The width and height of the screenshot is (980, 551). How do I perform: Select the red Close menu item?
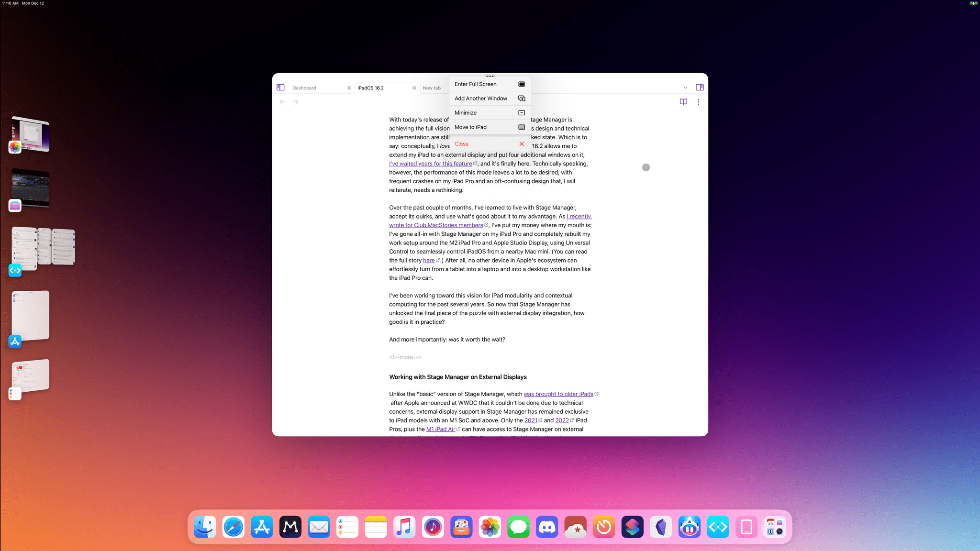point(490,144)
